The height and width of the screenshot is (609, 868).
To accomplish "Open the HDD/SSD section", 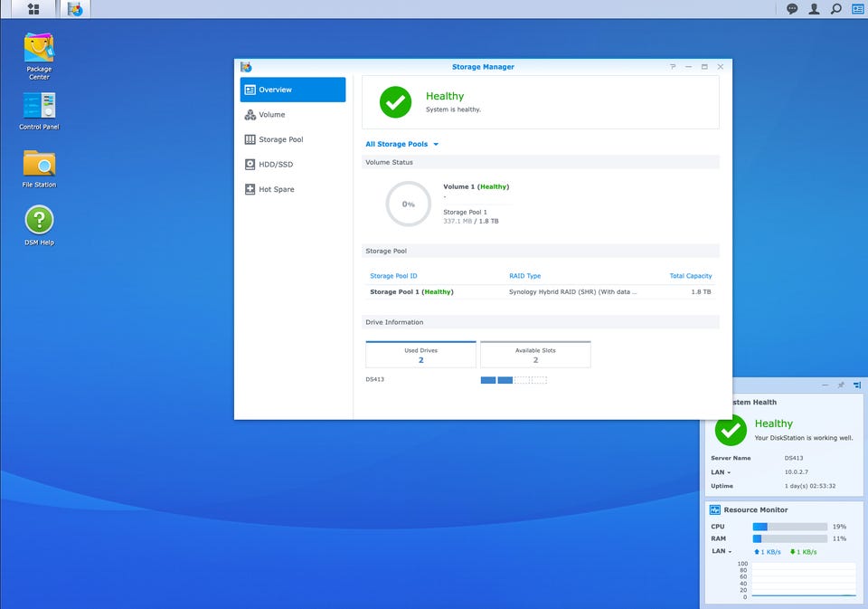I will pyautogui.click(x=293, y=165).
